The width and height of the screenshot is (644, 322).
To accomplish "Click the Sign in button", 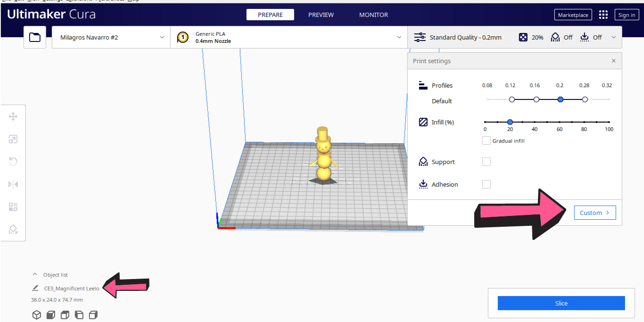I will click(x=627, y=15).
